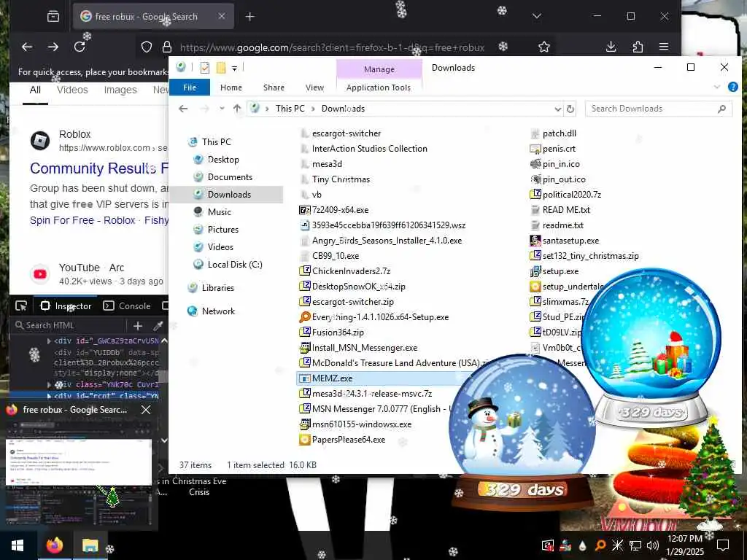Activate devtools element picker icon
This screenshot has height=560, width=747.
(x=21, y=306)
